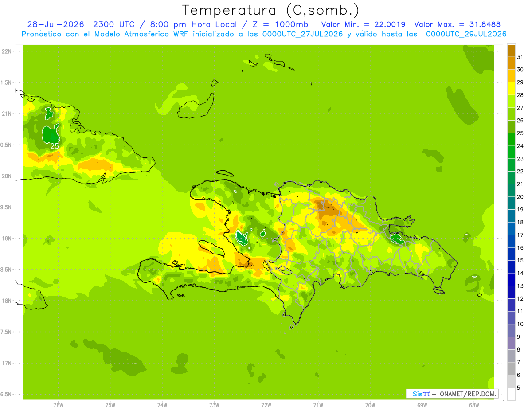Click the '75W' longitude axis label

pos(110,405)
